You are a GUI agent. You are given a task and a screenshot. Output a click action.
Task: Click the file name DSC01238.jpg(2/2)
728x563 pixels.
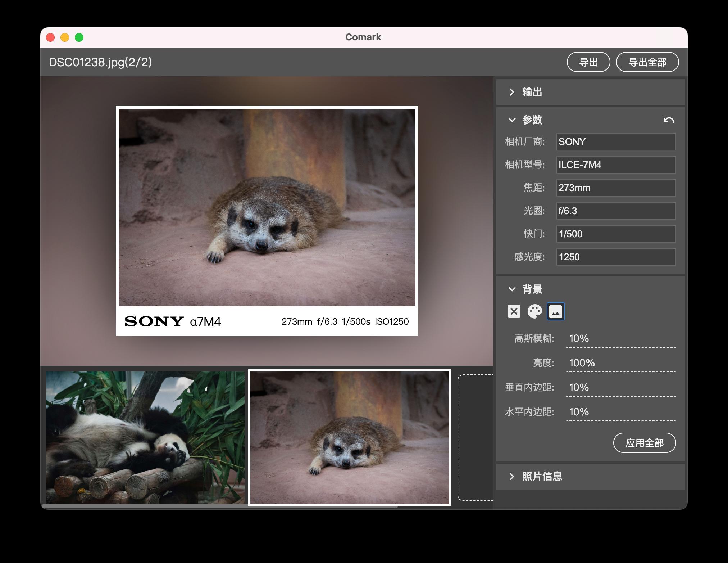click(100, 62)
